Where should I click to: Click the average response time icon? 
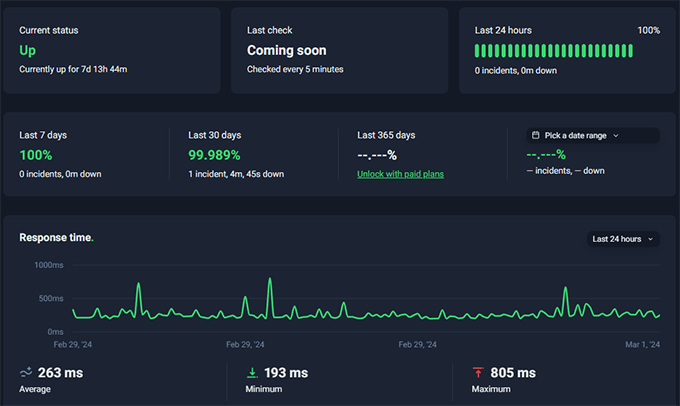(x=27, y=373)
